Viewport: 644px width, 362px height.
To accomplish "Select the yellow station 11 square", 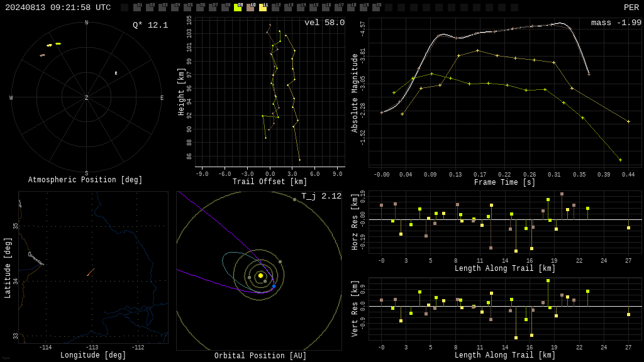I will point(263,8).
